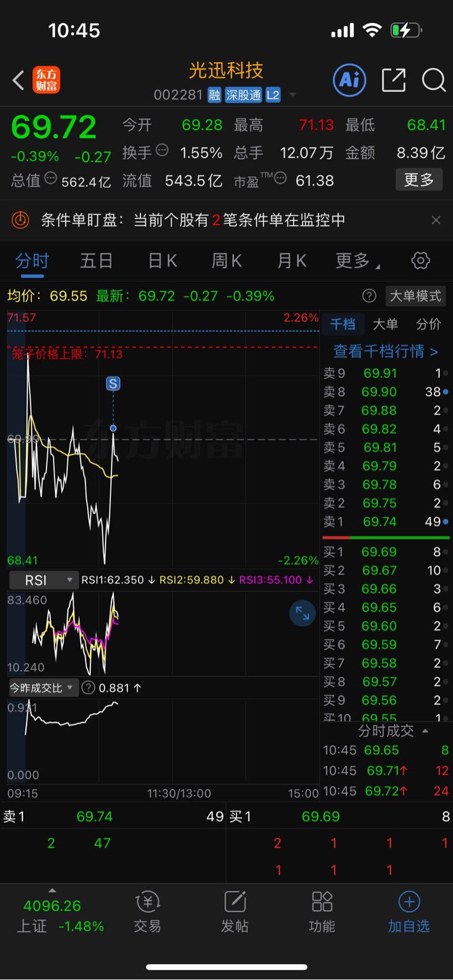Tap 买2 price 69.67 row
The height and width of the screenshot is (980, 453).
click(x=386, y=570)
